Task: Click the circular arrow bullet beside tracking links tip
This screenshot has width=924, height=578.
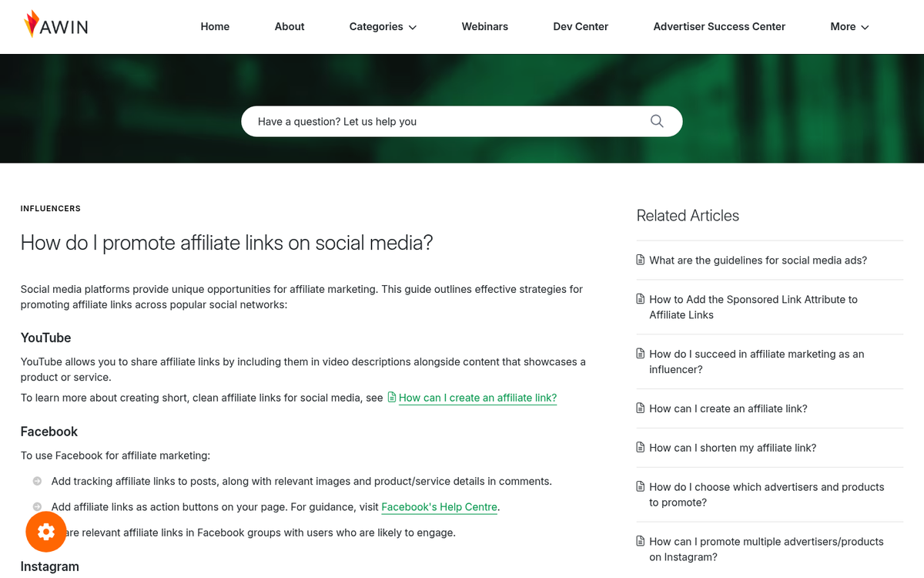Action: [36, 480]
